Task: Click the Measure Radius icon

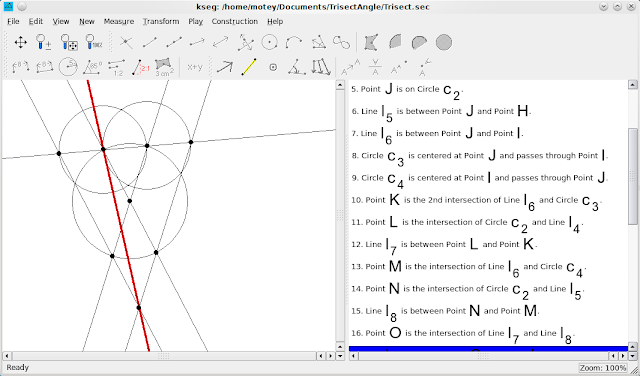Action: [68, 67]
